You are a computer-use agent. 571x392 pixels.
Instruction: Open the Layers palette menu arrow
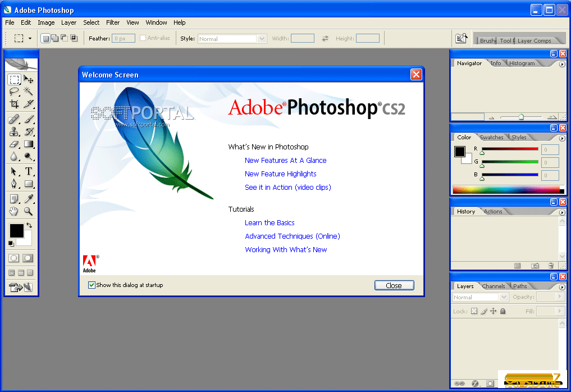(x=562, y=287)
